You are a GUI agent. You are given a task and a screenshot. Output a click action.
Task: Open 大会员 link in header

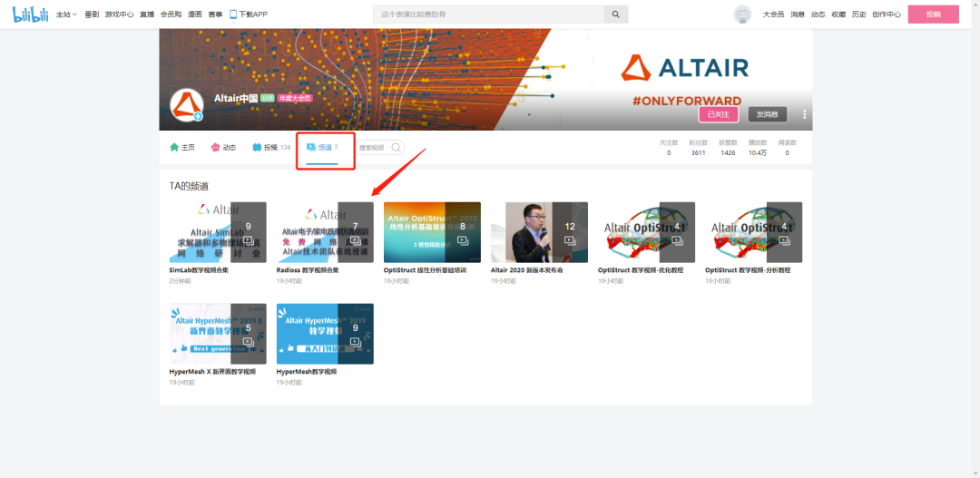pos(773,15)
